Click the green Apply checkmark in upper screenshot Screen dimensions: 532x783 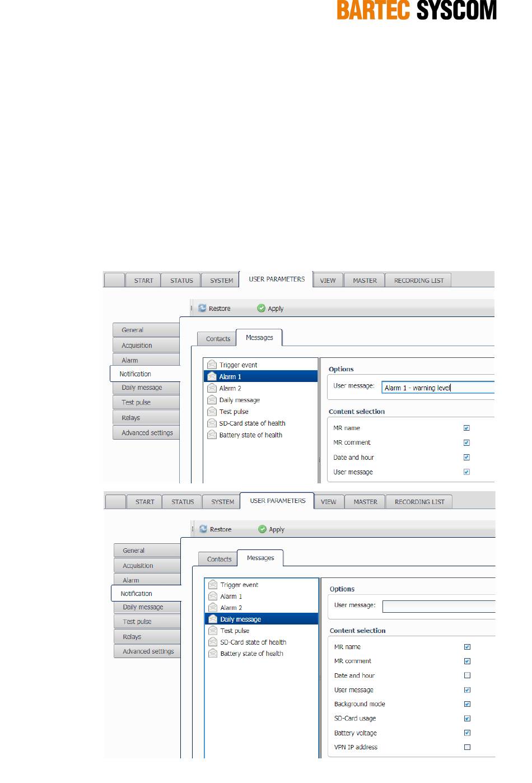tap(261, 309)
